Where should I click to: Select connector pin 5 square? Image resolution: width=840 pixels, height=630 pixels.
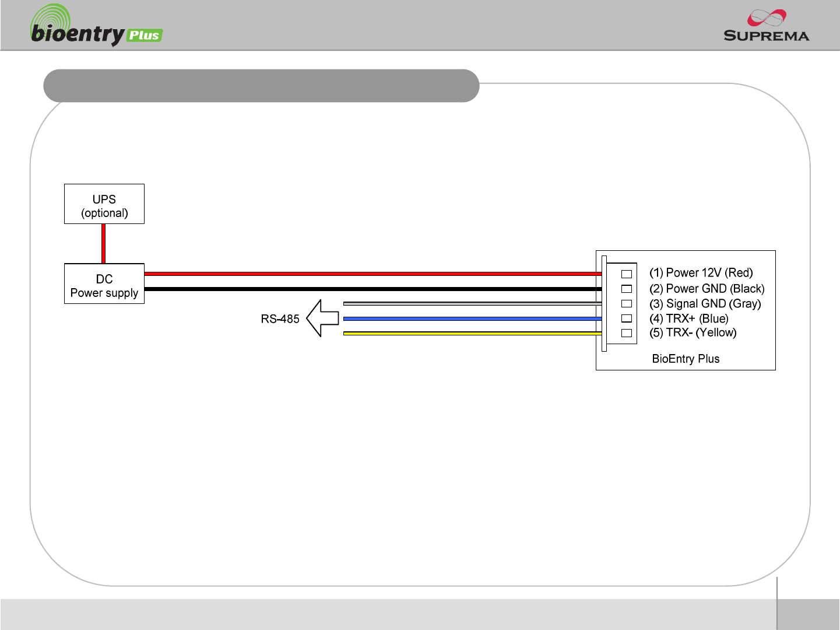(627, 333)
